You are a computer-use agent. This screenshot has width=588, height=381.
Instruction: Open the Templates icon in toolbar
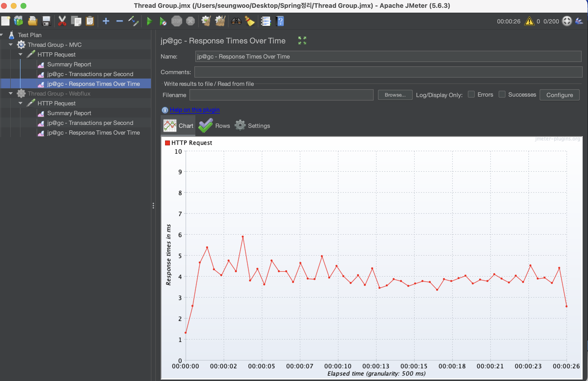click(19, 21)
